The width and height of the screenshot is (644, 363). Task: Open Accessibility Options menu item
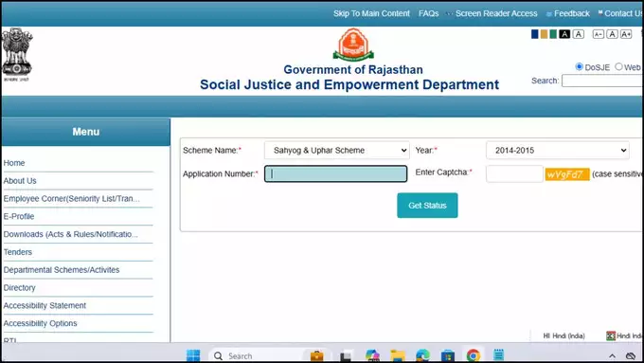pyautogui.click(x=40, y=323)
